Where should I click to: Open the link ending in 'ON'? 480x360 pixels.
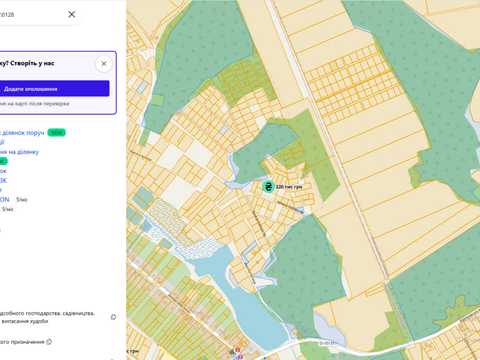point(5,199)
